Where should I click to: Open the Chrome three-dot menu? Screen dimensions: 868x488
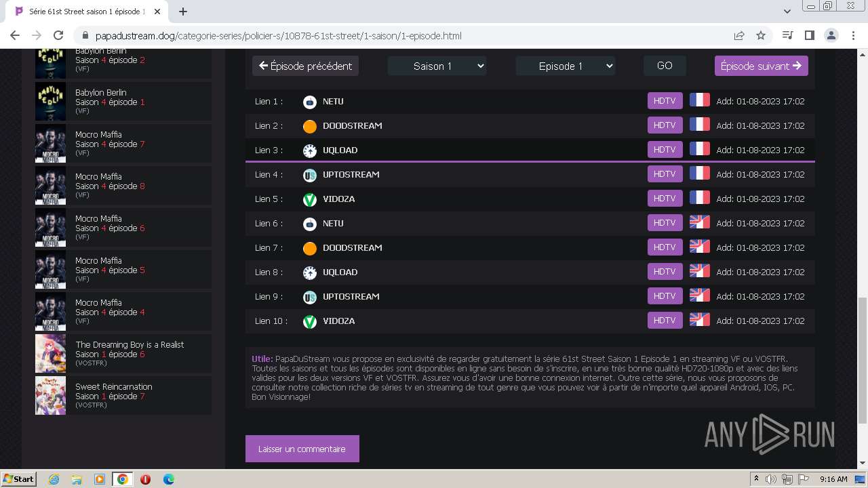coord(853,35)
